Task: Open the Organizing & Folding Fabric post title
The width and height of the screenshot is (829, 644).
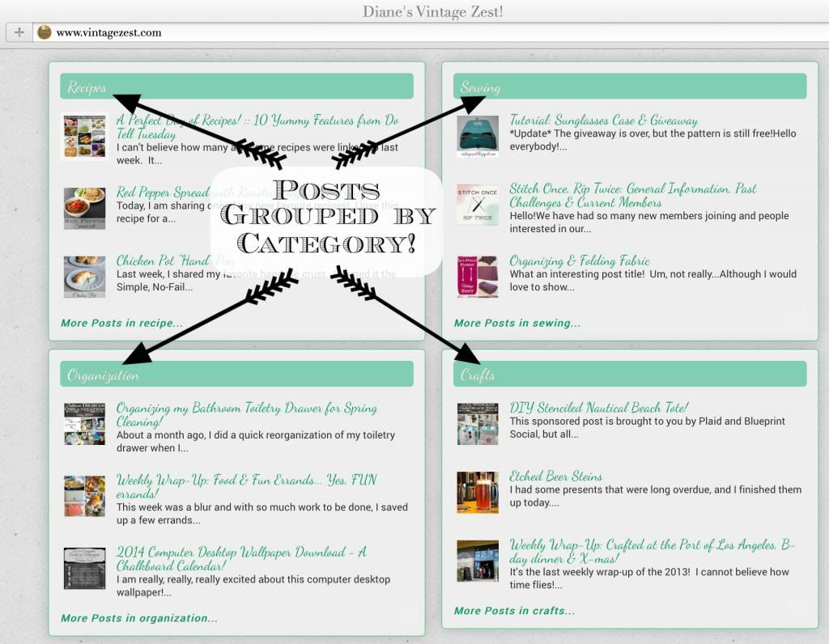Action: click(x=580, y=261)
